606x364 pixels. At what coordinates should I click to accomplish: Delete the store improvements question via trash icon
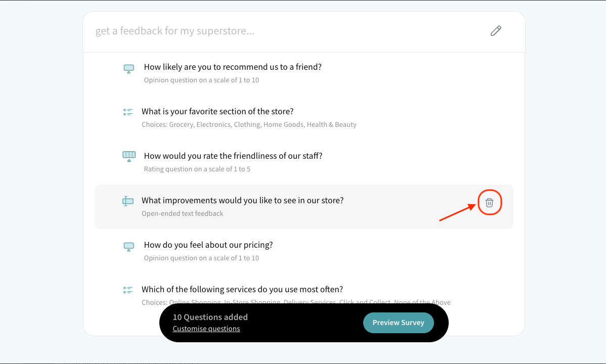[x=489, y=203]
